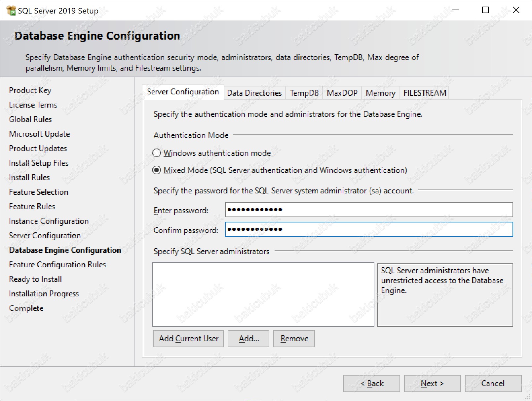Minimize the SQL Server 2019 Setup window
The image size is (532, 401).
coord(455,10)
